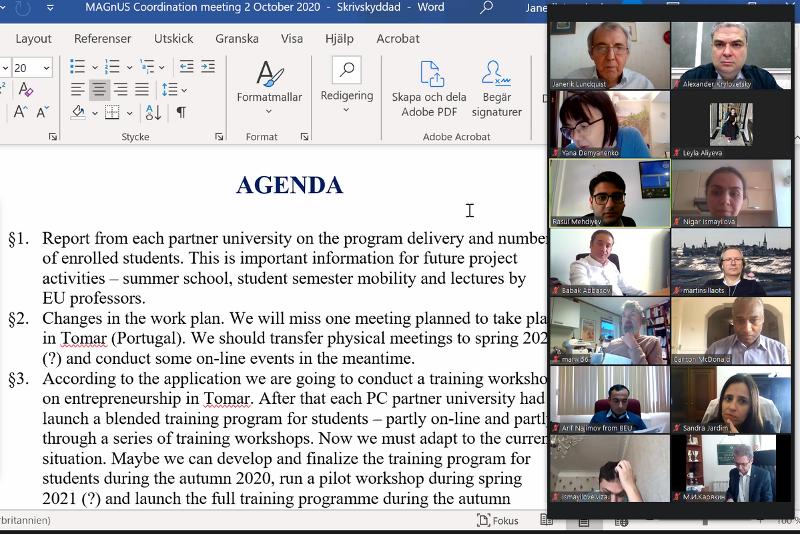Select Sandra Jardim's video thumbnail
The image size is (800, 534).
click(732, 400)
